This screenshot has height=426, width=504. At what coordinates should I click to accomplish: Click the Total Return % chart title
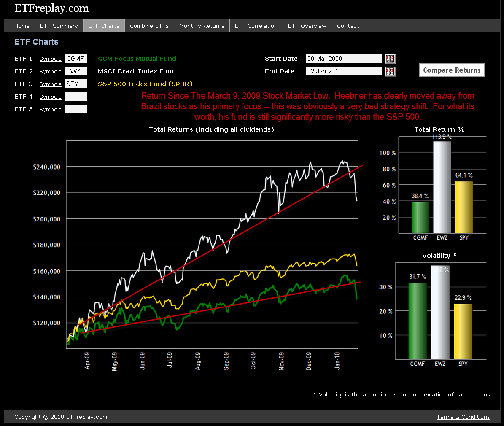pos(439,129)
